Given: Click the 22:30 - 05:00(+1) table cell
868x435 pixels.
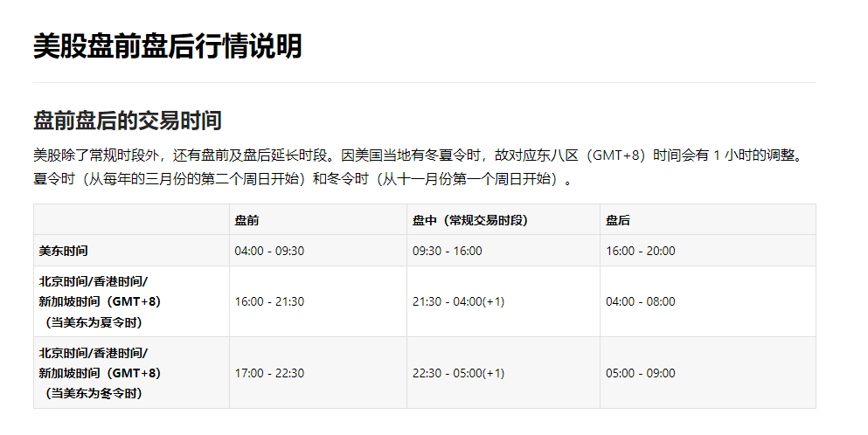Looking at the screenshot, I should pos(458,373).
